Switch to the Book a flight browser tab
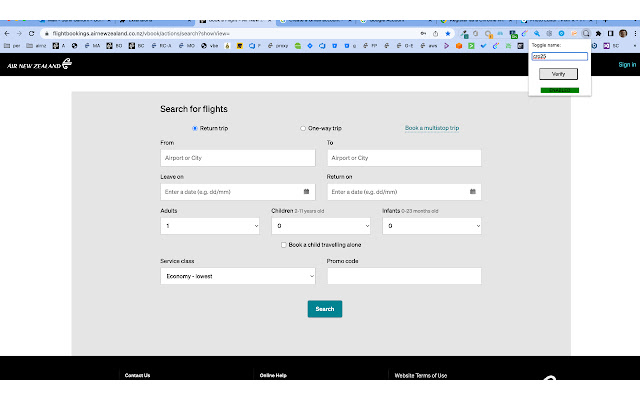 [x=236, y=20]
